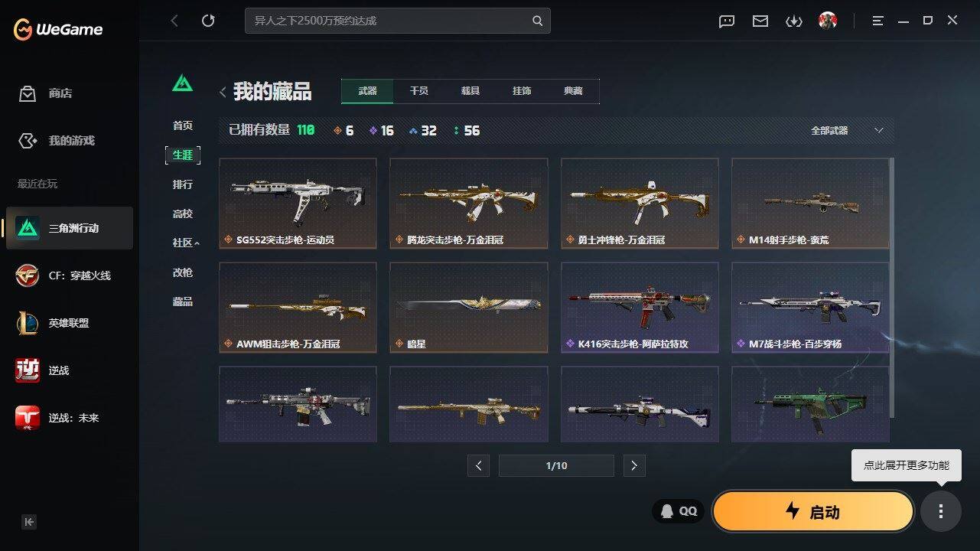The height and width of the screenshot is (551, 980).
Task: Click the user avatar icon
Action: [x=827, y=21]
